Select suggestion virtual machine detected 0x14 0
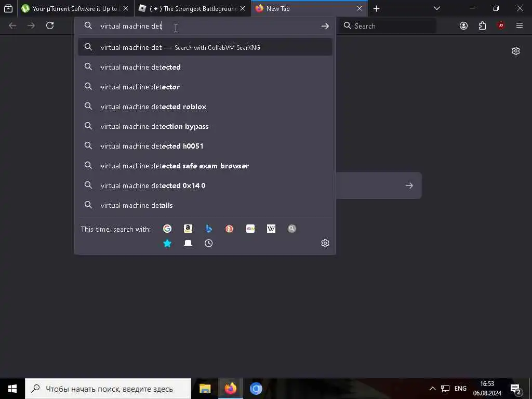Screen dimensions: 532x399 coord(205,185)
